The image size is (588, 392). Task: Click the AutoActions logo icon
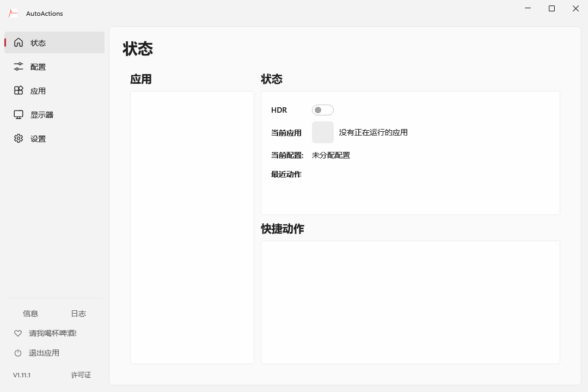coord(13,13)
